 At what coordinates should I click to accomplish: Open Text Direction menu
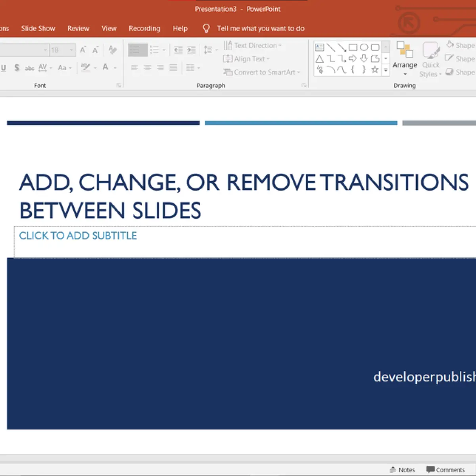[x=252, y=46]
